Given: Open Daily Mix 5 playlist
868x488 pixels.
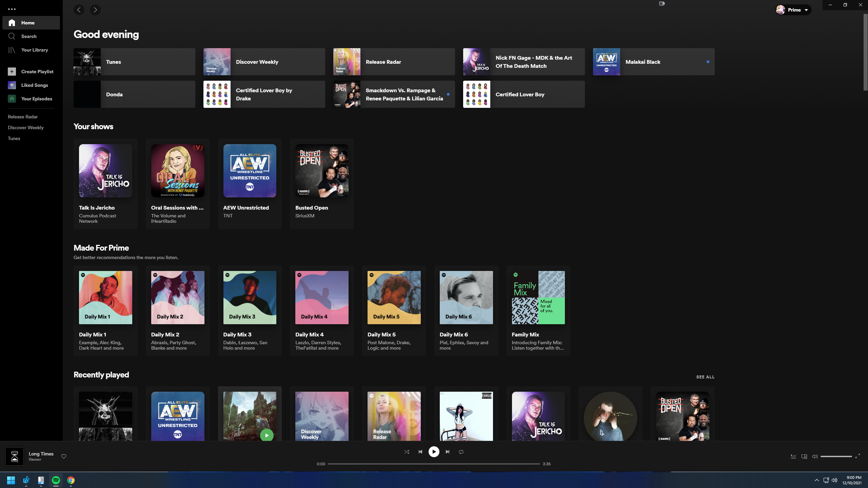Looking at the screenshot, I should pos(394,311).
